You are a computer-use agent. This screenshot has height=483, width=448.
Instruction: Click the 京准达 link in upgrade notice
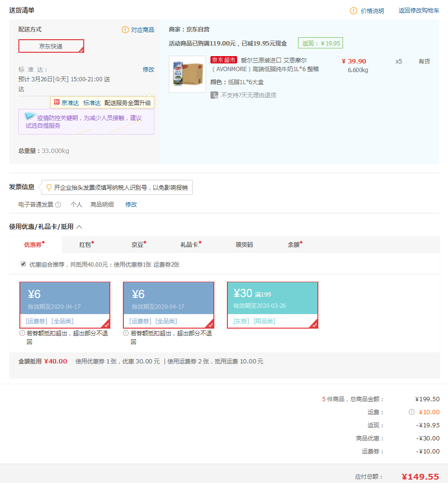(x=70, y=103)
